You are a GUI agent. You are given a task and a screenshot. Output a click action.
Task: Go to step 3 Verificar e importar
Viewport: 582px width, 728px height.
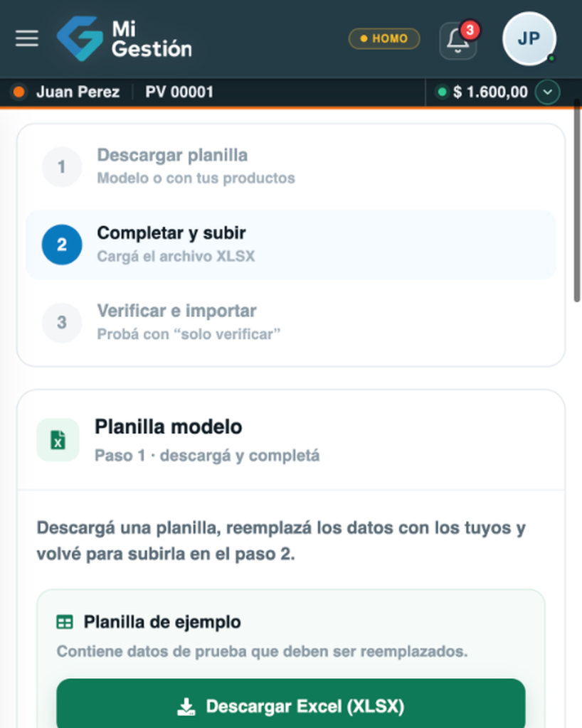tap(291, 323)
